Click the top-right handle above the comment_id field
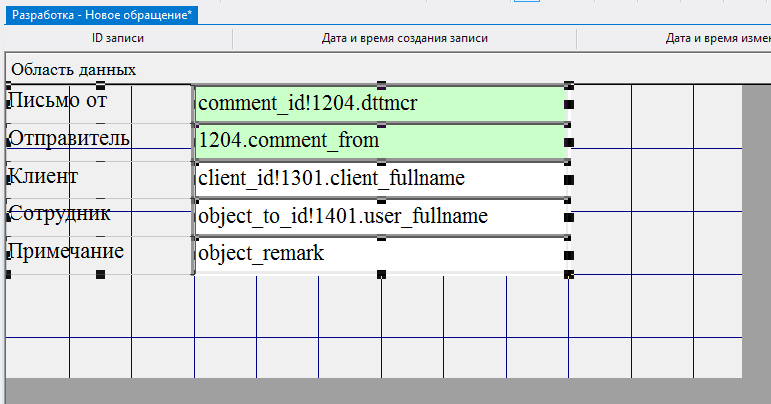The height and width of the screenshot is (404, 771). coord(569,86)
